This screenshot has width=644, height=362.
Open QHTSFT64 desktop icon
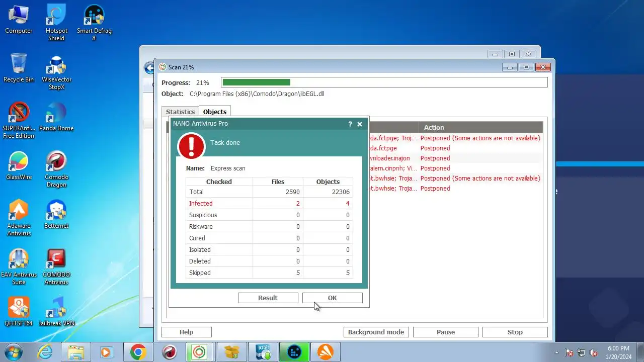point(19,312)
